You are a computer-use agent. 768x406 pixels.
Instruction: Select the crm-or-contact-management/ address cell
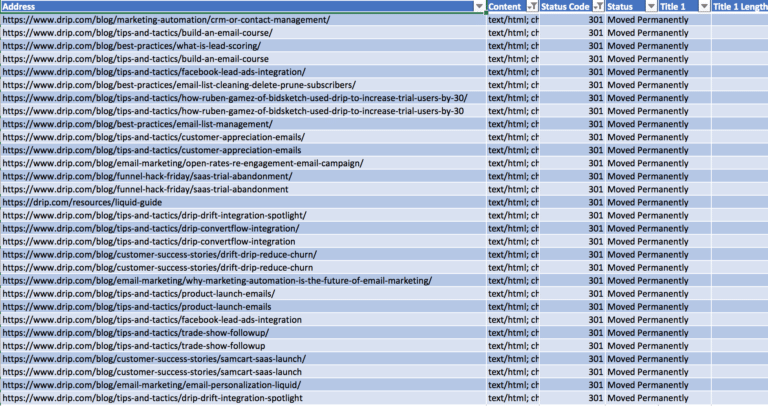[243, 20]
